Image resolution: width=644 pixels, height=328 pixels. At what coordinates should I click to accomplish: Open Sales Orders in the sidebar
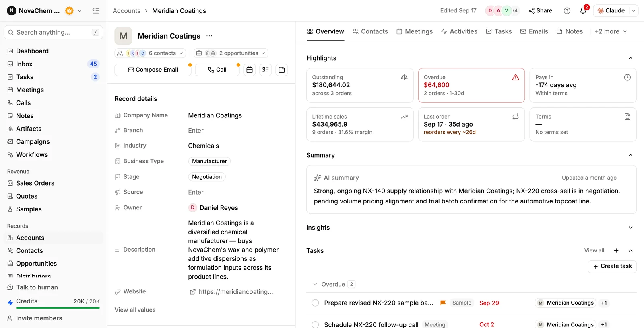[x=35, y=183]
